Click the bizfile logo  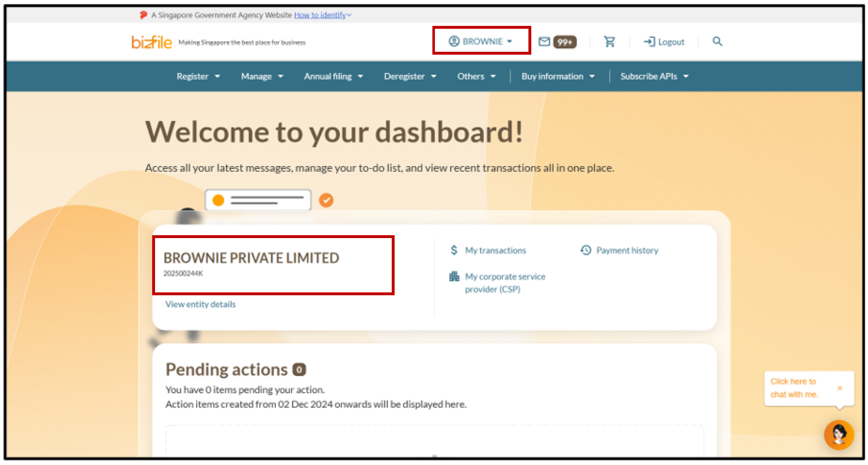(x=151, y=42)
